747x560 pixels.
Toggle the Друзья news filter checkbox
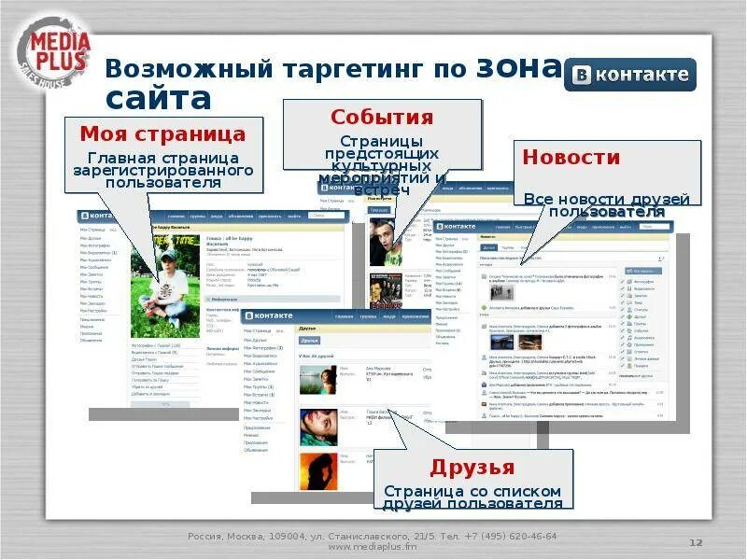622,316
